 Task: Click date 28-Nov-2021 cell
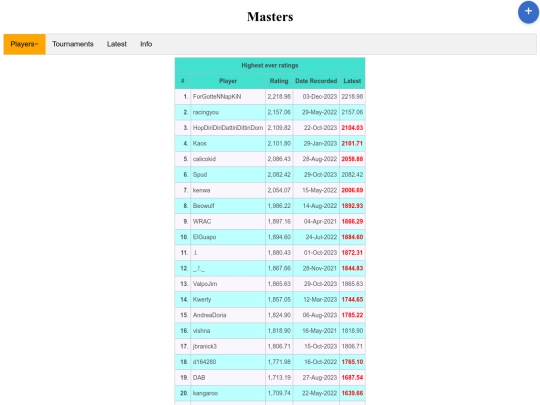(316, 268)
